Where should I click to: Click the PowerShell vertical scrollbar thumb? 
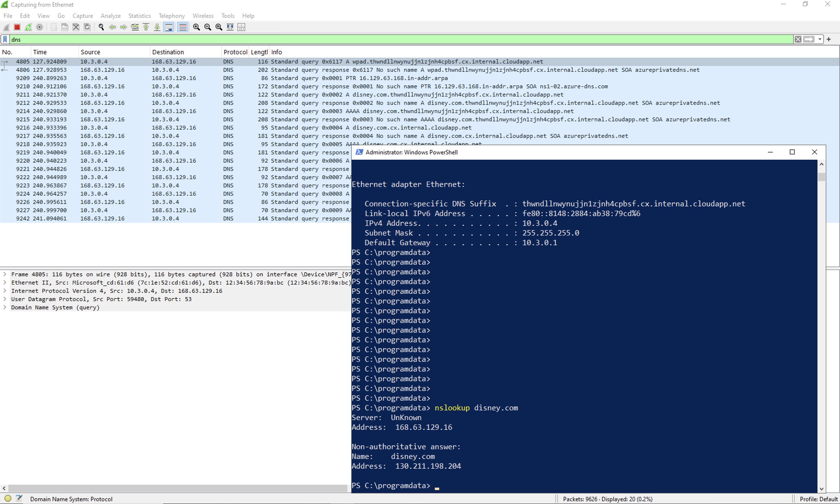point(821,177)
